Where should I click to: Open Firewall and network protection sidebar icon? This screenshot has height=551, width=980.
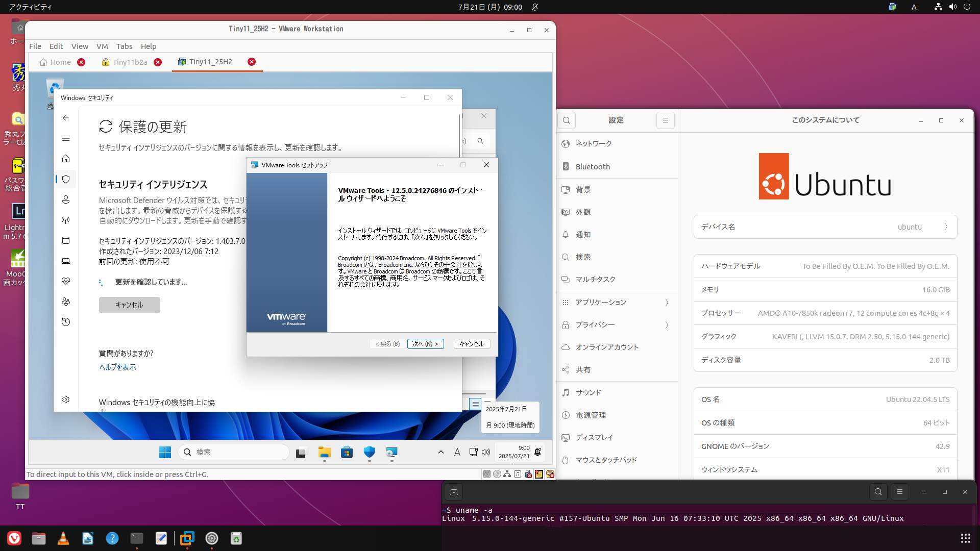[x=66, y=220]
